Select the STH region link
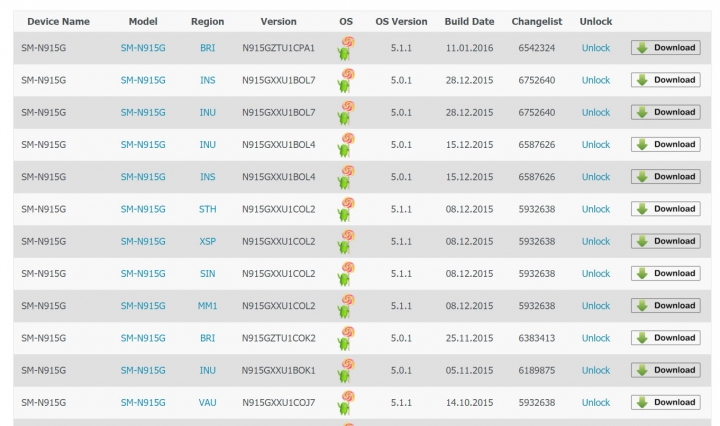This screenshot has width=720, height=426. [208, 209]
